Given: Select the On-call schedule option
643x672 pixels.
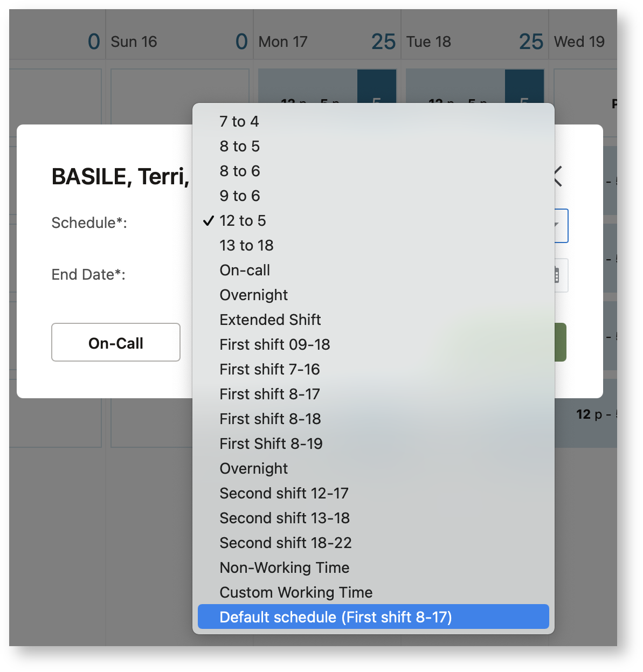Looking at the screenshot, I should [245, 270].
